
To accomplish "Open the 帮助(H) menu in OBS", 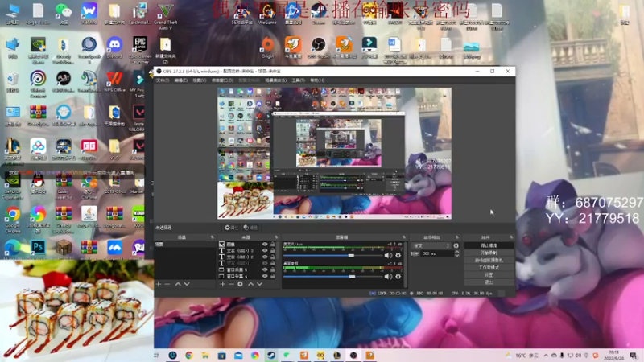I will coord(317,80).
